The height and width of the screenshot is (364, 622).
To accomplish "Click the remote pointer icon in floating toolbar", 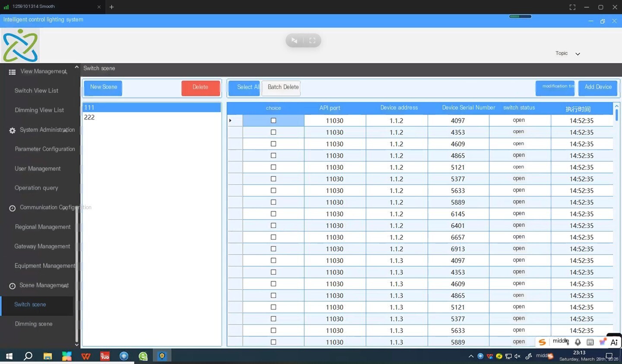I will (294, 40).
